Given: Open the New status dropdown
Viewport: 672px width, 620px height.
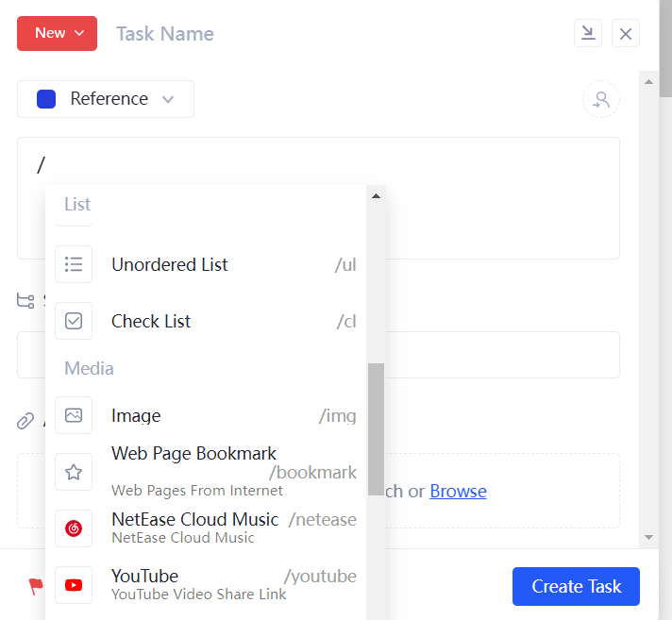Looking at the screenshot, I should (x=58, y=33).
